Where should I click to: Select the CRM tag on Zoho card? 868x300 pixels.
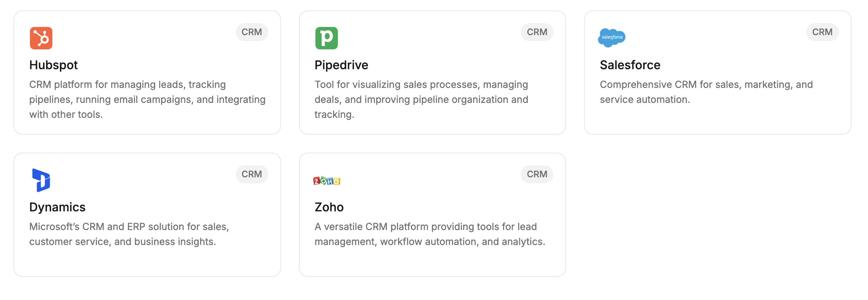coord(537,174)
